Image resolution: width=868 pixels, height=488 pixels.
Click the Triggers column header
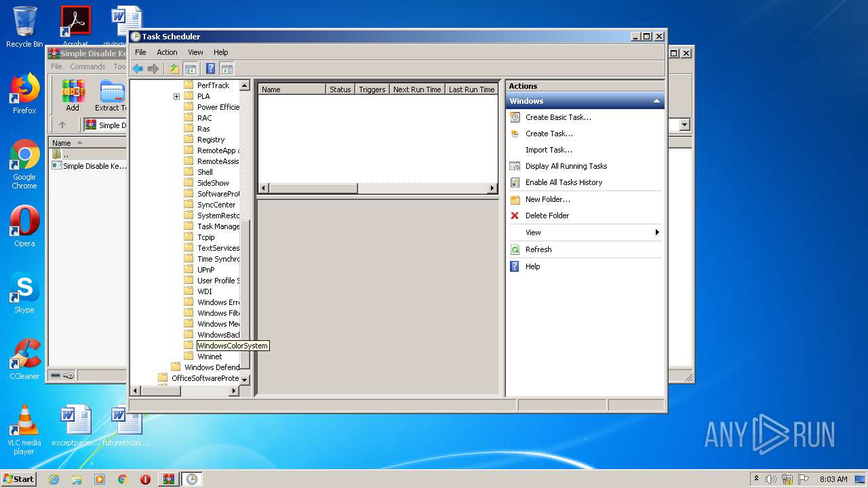click(372, 89)
